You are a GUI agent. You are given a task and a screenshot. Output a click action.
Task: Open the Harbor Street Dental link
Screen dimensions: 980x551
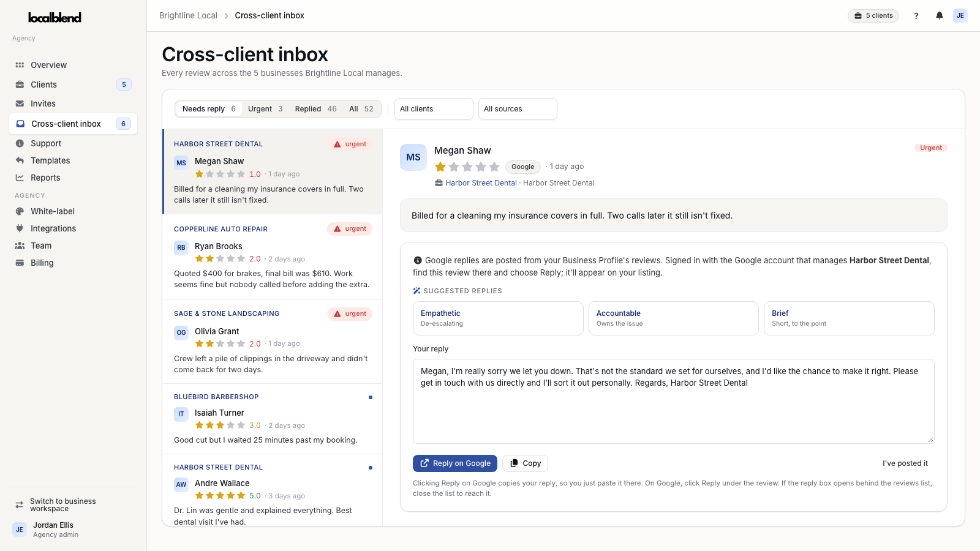pos(481,183)
